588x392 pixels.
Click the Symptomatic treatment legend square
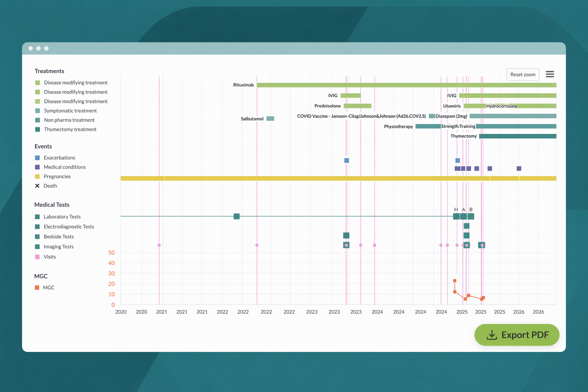[38, 111]
